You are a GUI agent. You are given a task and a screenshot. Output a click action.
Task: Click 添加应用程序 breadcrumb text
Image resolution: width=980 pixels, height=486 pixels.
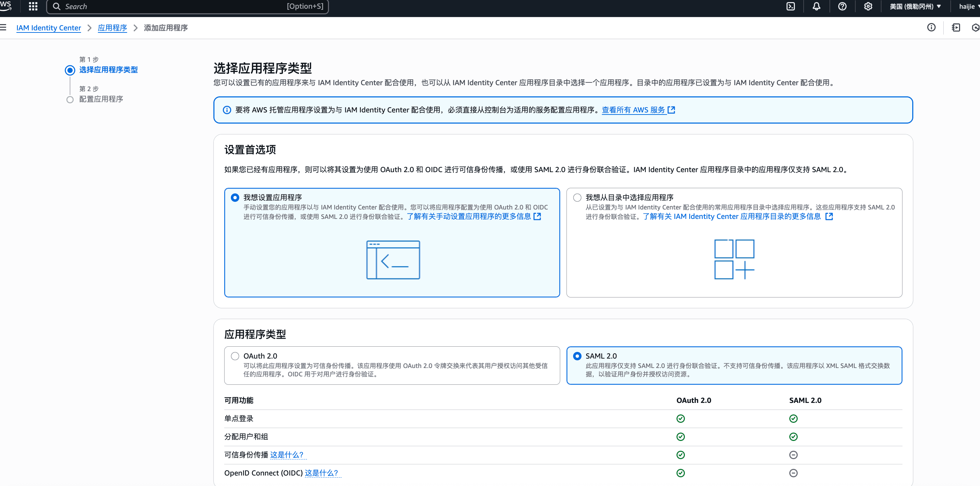click(x=166, y=28)
